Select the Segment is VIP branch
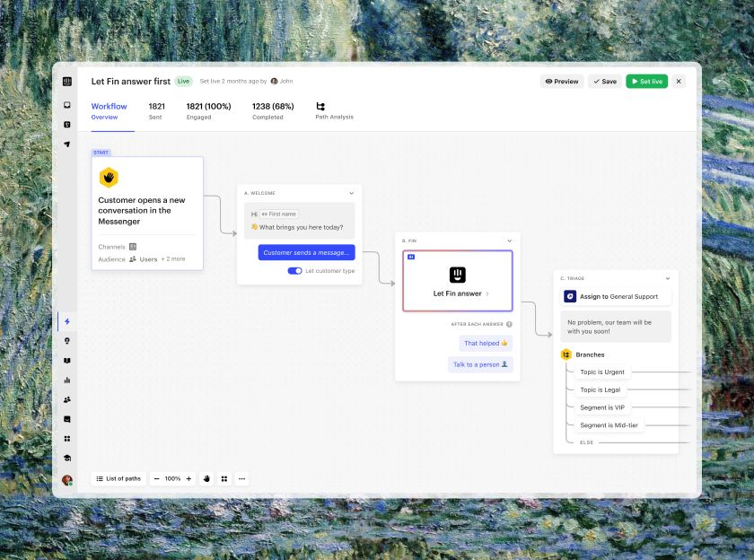754x560 pixels. click(x=602, y=407)
